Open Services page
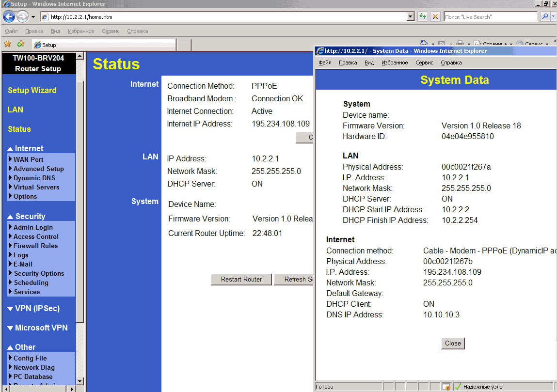Screen dimensions: 557x392 point(27,292)
